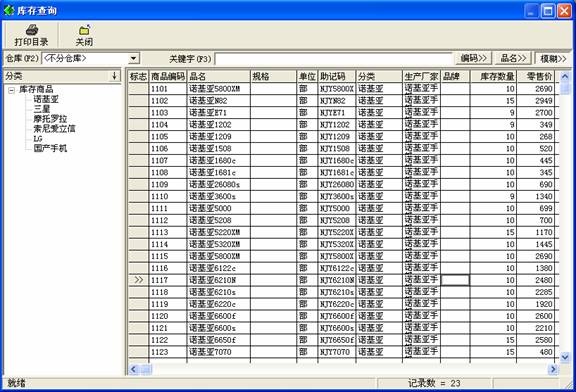Click the 打印目录 printer icon
576x392 pixels.
point(32,30)
